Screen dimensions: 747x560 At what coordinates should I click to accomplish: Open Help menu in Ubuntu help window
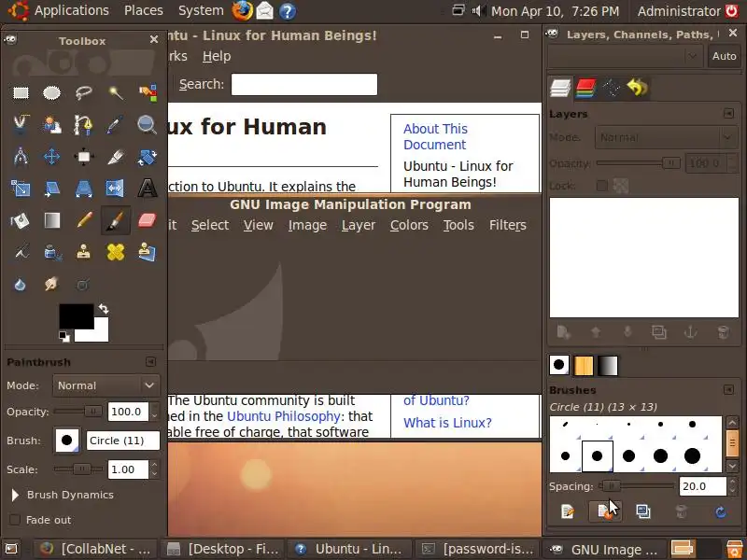217,56
